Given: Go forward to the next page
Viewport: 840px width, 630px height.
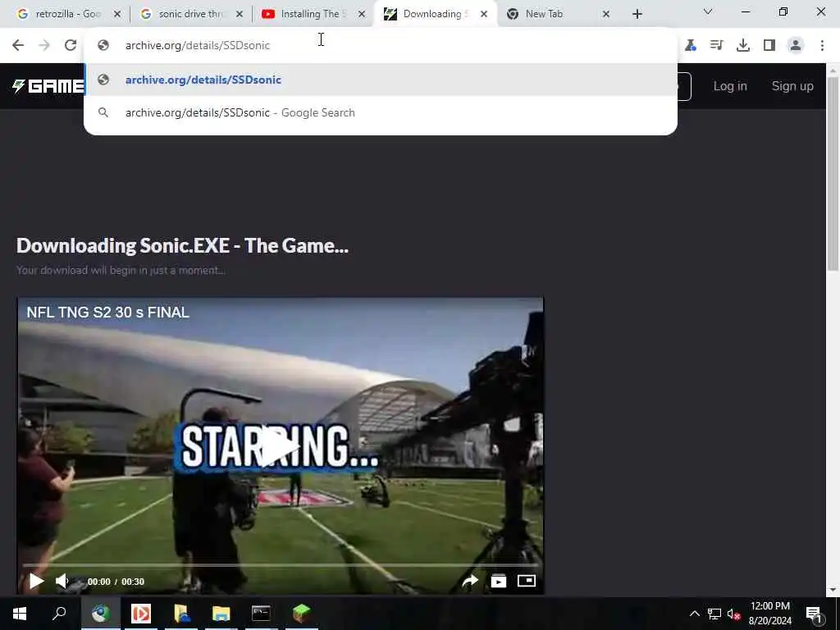Looking at the screenshot, I should click(44, 46).
